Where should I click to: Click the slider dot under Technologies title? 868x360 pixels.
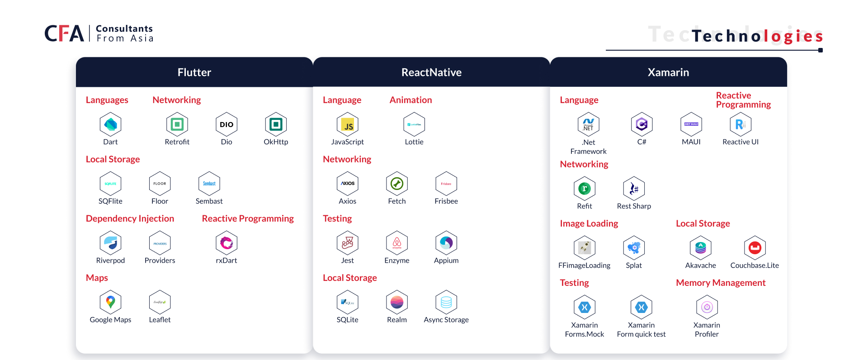coord(820,50)
